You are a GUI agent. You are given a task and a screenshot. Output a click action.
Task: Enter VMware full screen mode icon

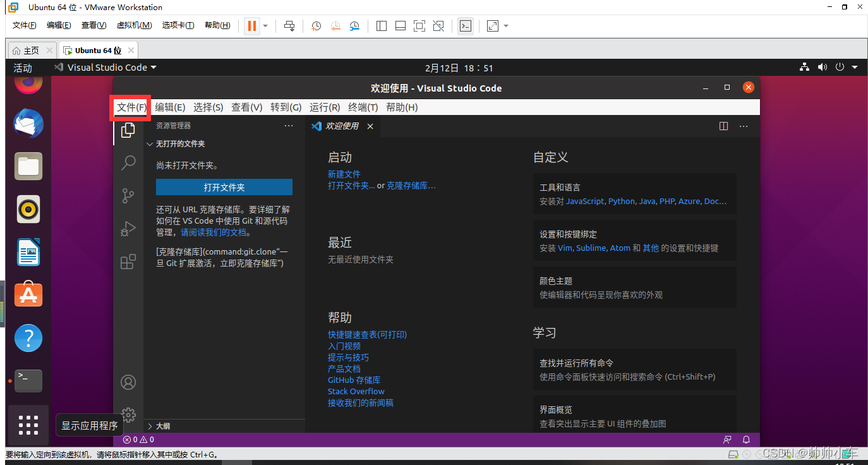[419, 26]
